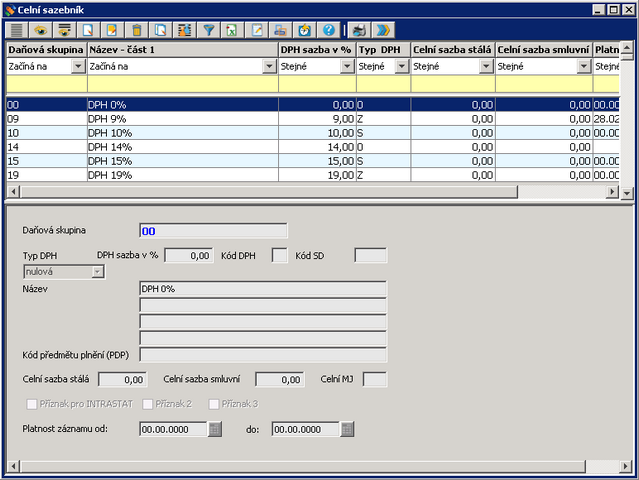
Task: Click the double-arrow forward toolbar icon
Action: (383, 30)
